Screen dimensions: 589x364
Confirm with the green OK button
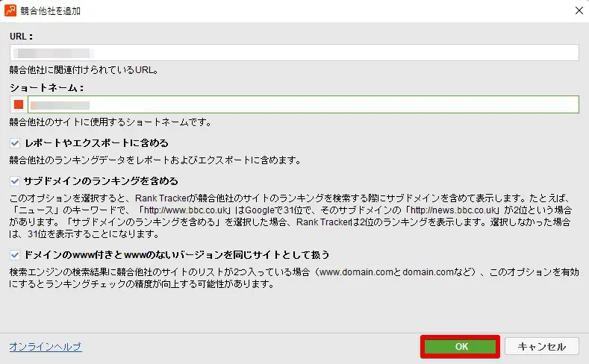pyautogui.click(x=461, y=347)
